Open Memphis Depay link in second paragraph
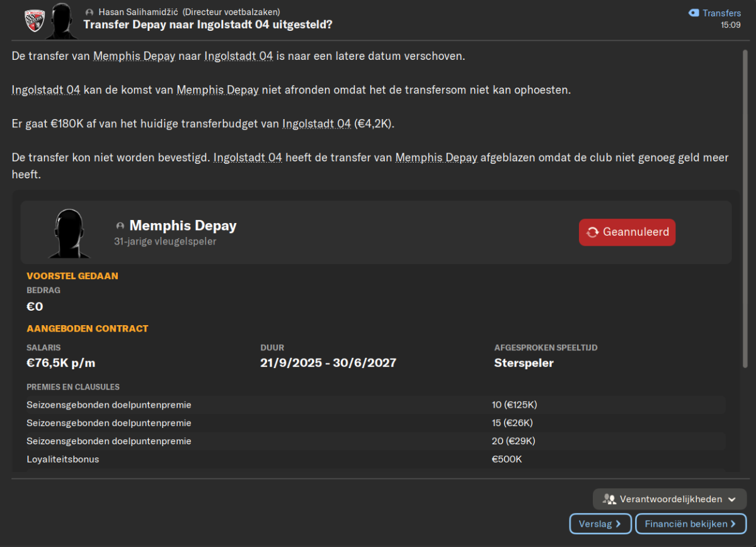 coord(218,89)
